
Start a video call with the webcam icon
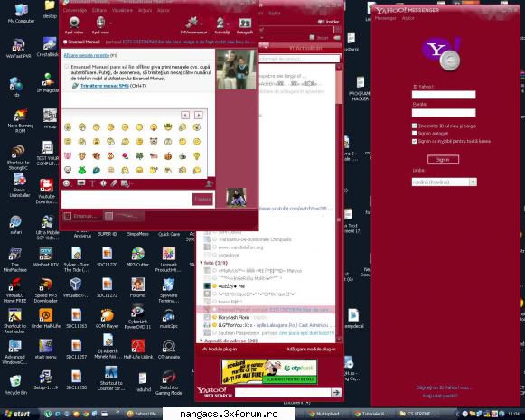tap(74, 23)
